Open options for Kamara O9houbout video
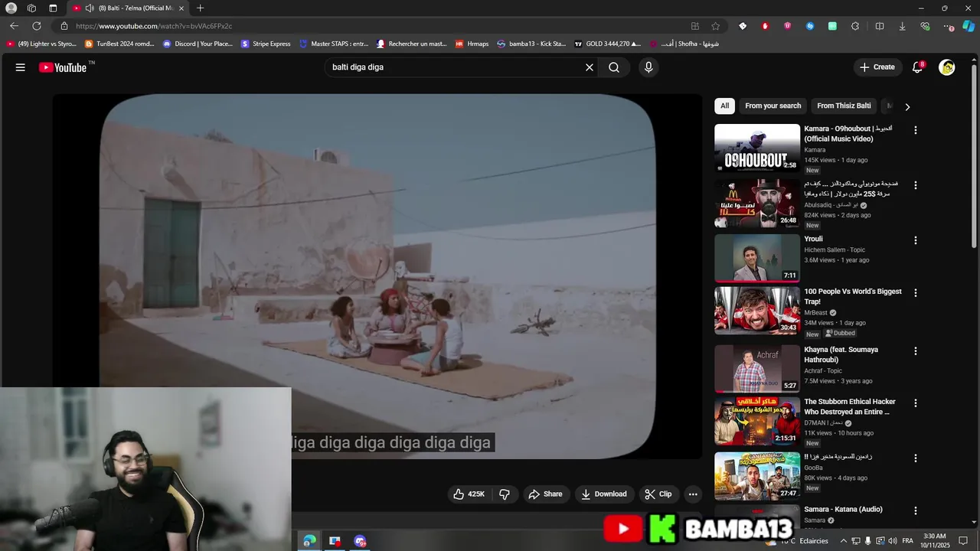The image size is (980, 551). point(915,130)
